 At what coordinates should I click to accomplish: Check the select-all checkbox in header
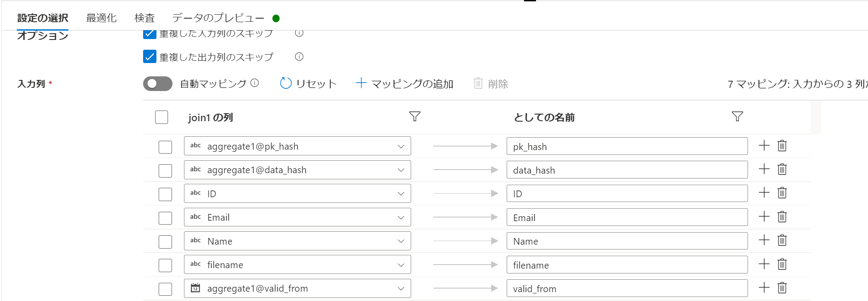pyautogui.click(x=161, y=117)
